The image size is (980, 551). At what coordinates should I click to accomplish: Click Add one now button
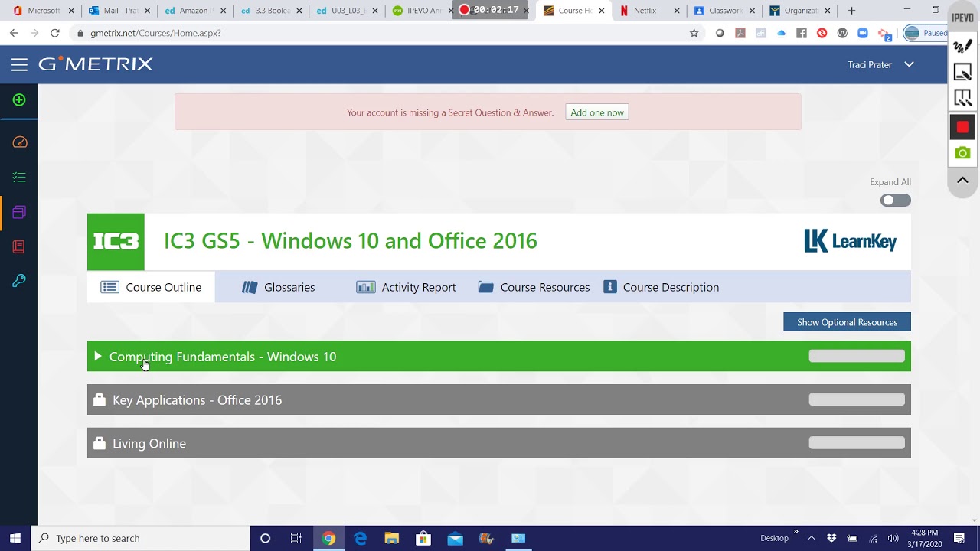[597, 112]
